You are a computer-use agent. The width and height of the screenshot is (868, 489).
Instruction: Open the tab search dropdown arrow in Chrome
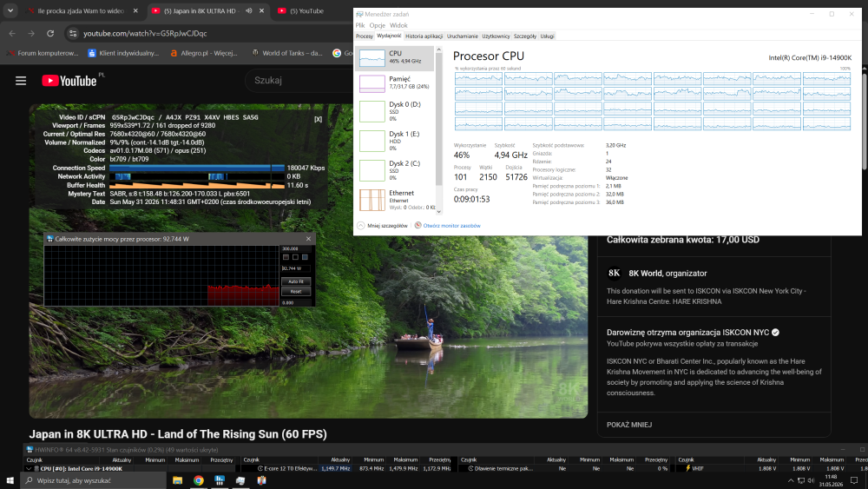10,10
